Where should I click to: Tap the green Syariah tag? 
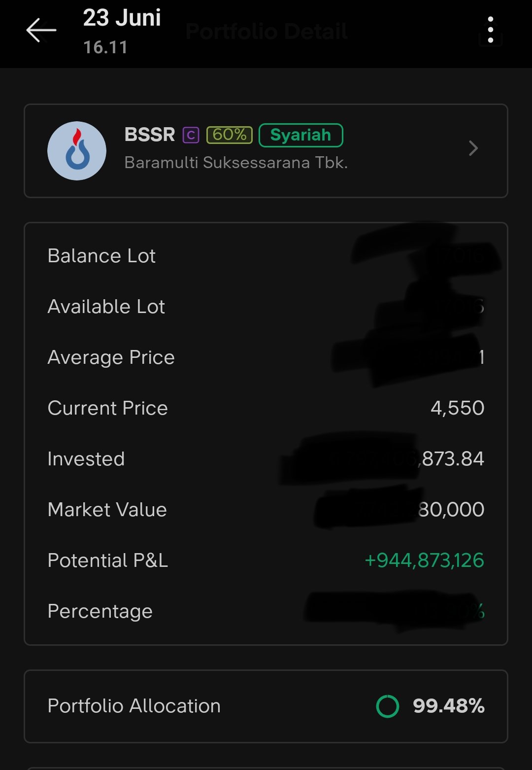[300, 135]
